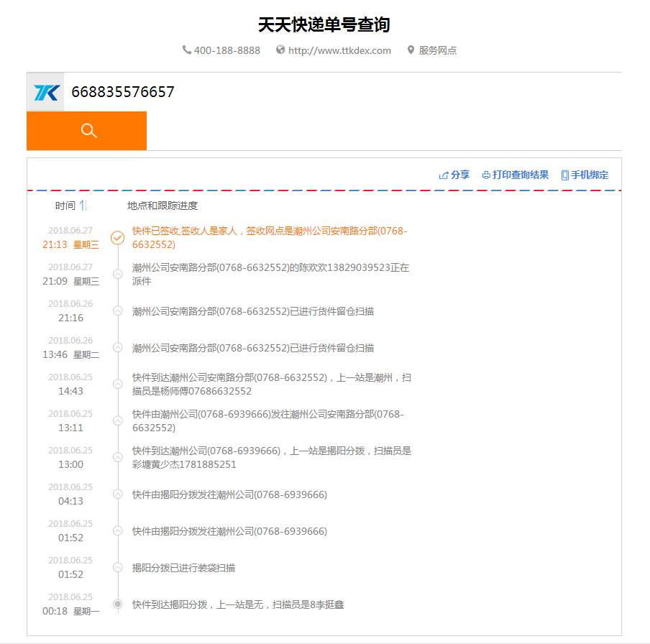Click 快件由潮州公司 发往安南路分部 entry
This screenshot has height=644, width=650.
tap(267, 420)
